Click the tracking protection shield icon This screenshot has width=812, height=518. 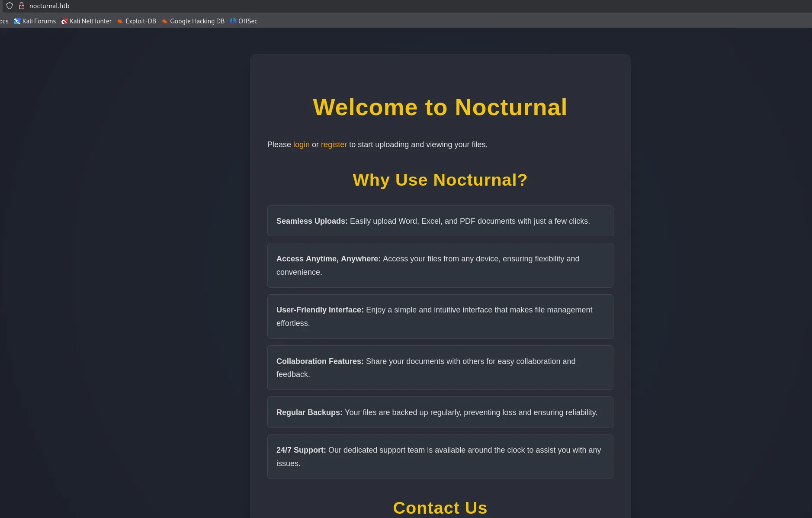coord(10,6)
